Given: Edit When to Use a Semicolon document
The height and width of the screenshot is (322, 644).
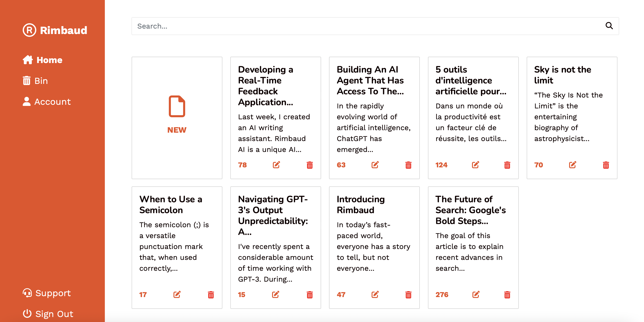Looking at the screenshot, I should (177, 295).
